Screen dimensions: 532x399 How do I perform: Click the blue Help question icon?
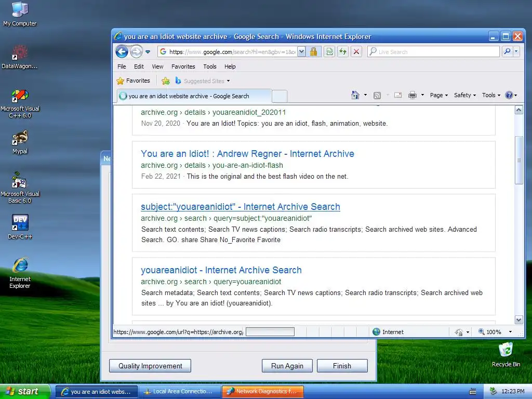pyautogui.click(x=509, y=96)
